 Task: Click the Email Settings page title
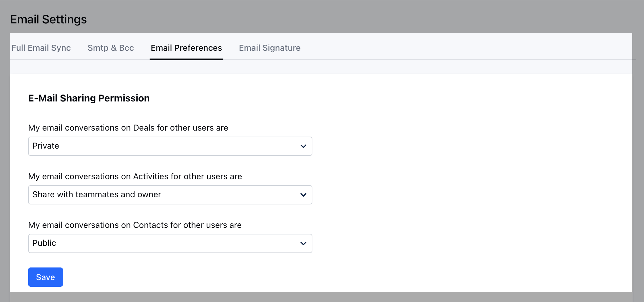pos(49,20)
